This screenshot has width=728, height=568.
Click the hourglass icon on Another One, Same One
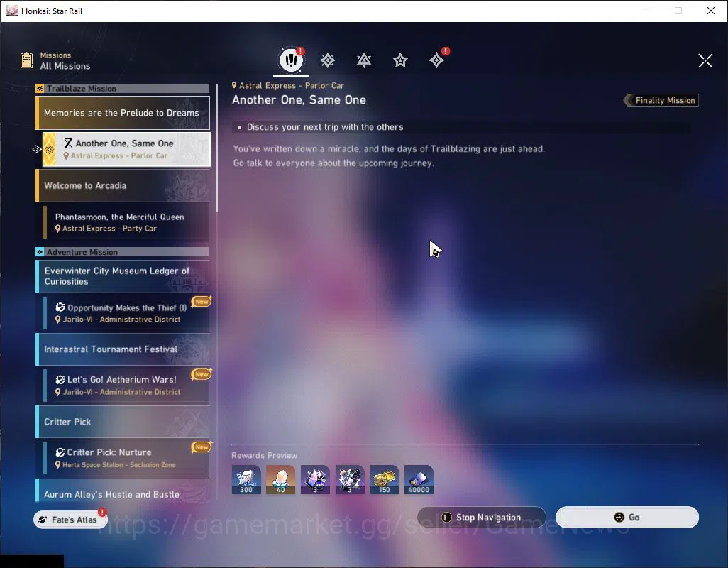tap(68, 143)
